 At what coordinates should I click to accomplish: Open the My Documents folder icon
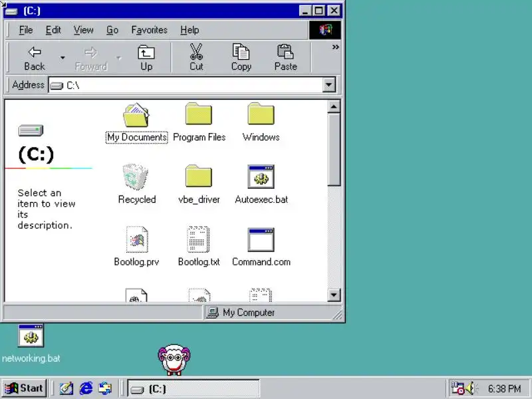[136, 115]
